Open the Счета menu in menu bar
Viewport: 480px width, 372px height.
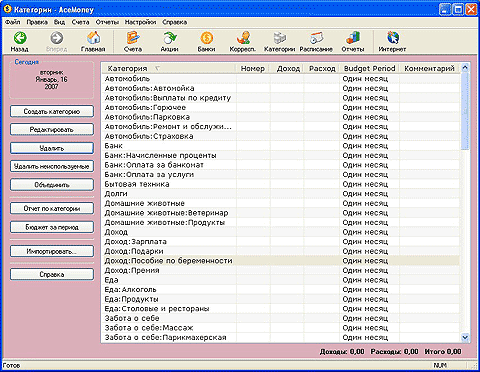point(80,22)
